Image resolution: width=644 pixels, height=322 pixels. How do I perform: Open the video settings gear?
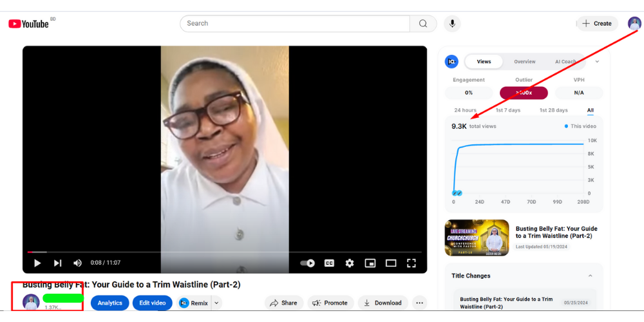[x=350, y=263]
